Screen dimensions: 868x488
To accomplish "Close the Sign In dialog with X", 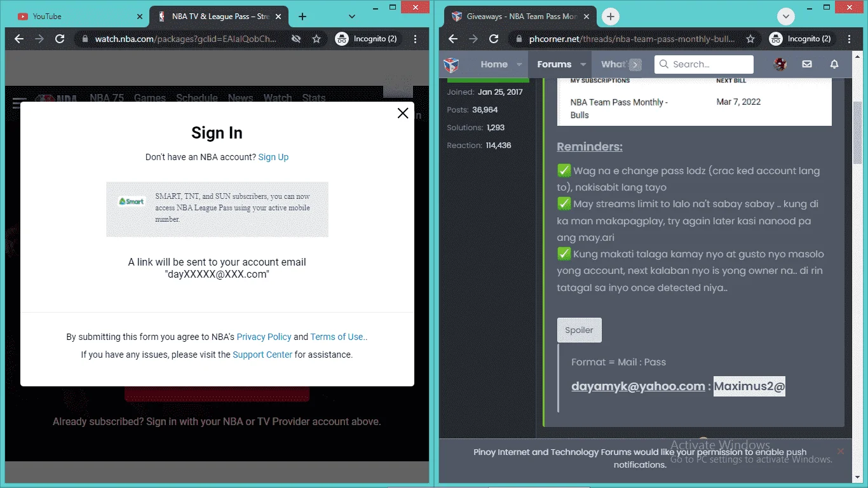I will click(x=403, y=113).
